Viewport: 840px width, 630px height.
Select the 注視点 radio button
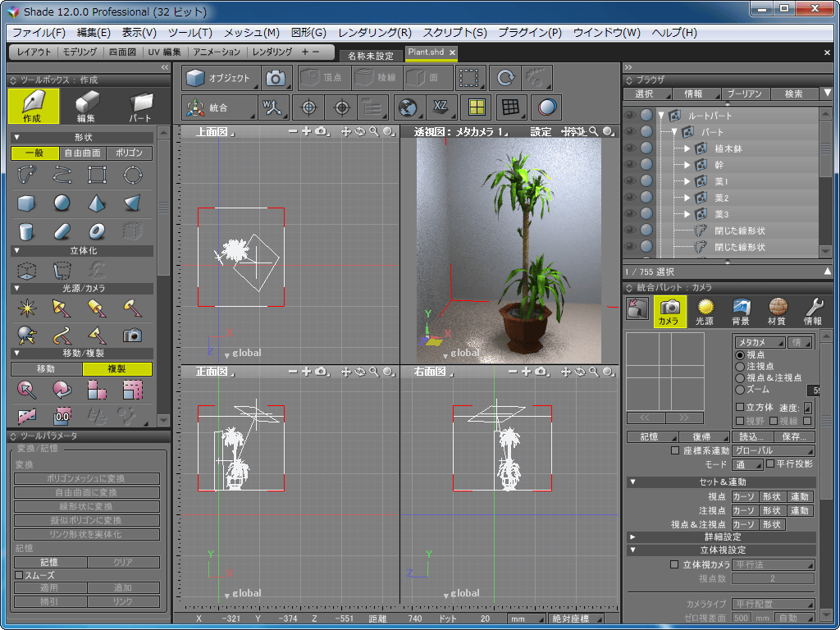(x=740, y=367)
